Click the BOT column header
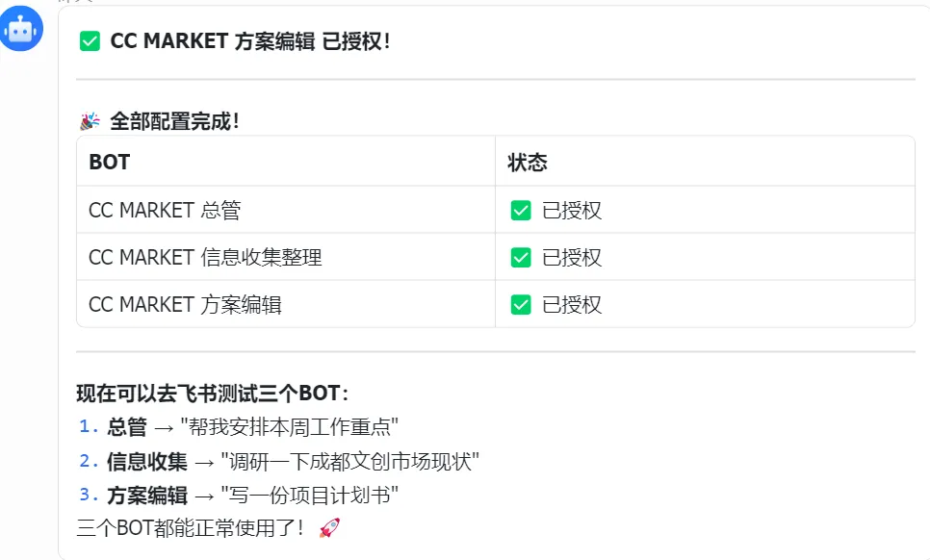The image size is (930, 560). 109,162
